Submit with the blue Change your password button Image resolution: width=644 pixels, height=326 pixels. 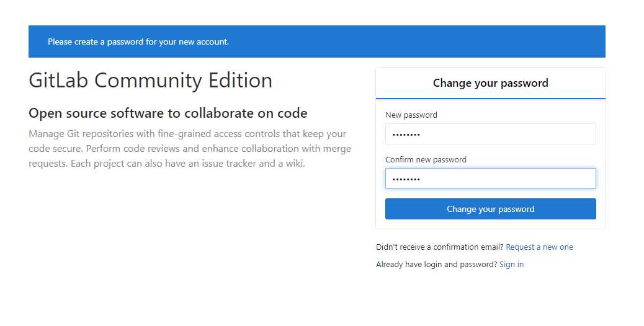pyautogui.click(x=490, y=209)
